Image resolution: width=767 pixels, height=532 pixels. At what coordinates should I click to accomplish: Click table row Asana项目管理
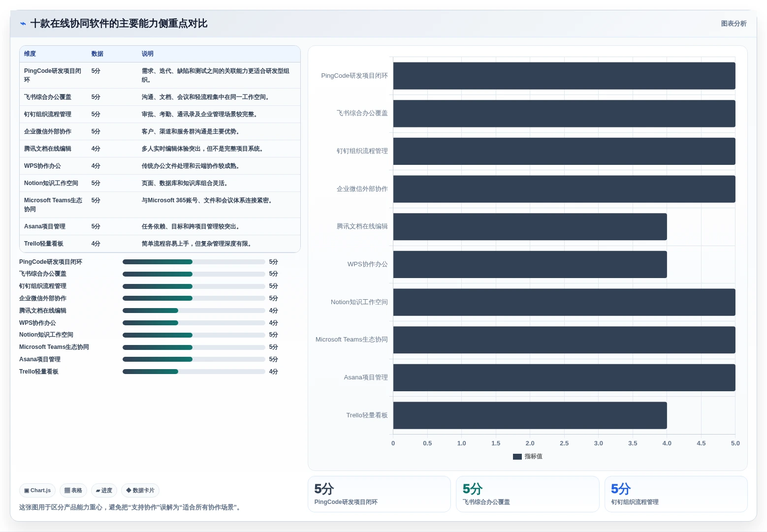point(160,226)
